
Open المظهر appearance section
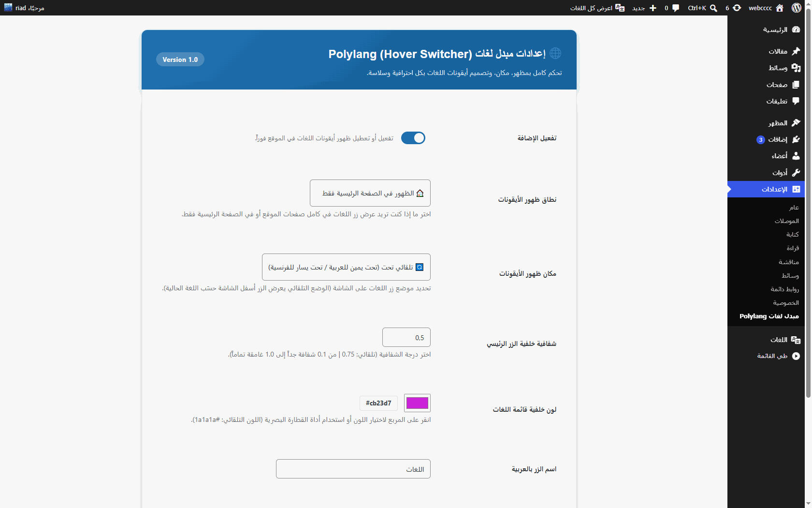click(x=766, y=123)
